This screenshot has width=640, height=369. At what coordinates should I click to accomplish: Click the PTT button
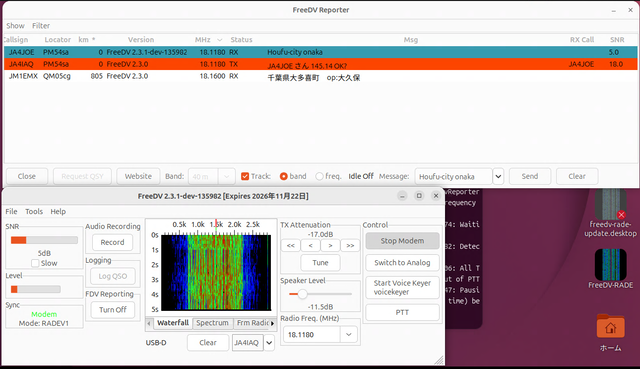(x=402, y=312)
